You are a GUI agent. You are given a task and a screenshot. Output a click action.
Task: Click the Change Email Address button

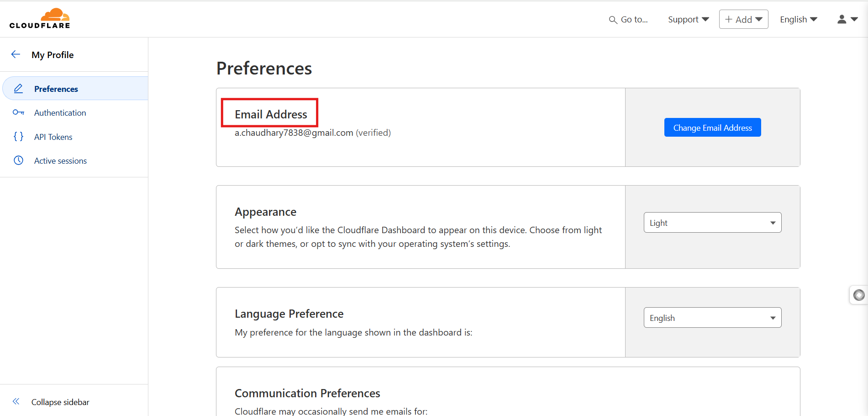(712, 128)
